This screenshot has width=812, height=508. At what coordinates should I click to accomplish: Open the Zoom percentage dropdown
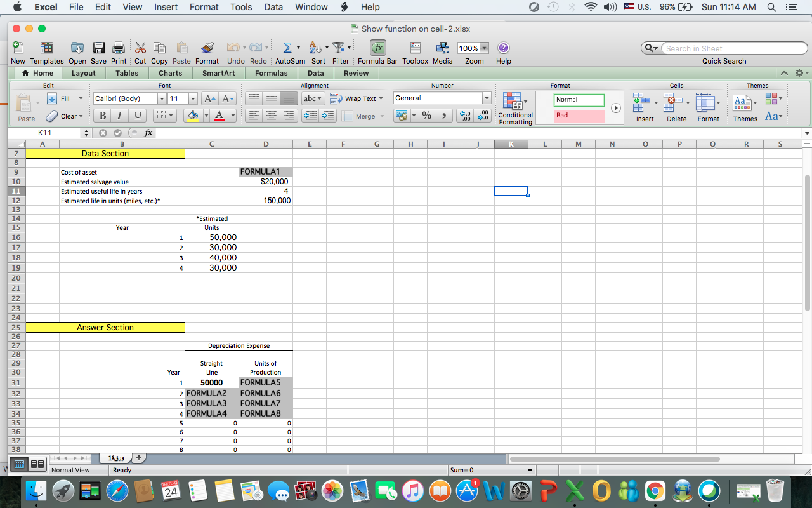click(x=483, y=48)
